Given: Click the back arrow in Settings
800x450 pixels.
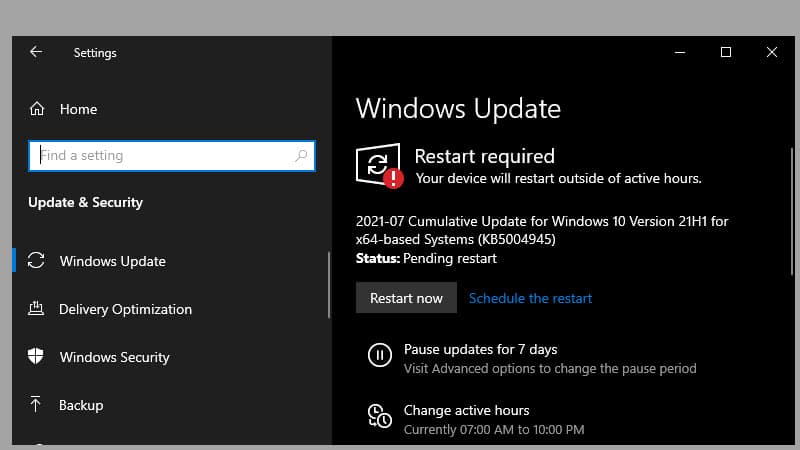Looking at the screenshot, I should pyautogui.click(x=36, y=52).
